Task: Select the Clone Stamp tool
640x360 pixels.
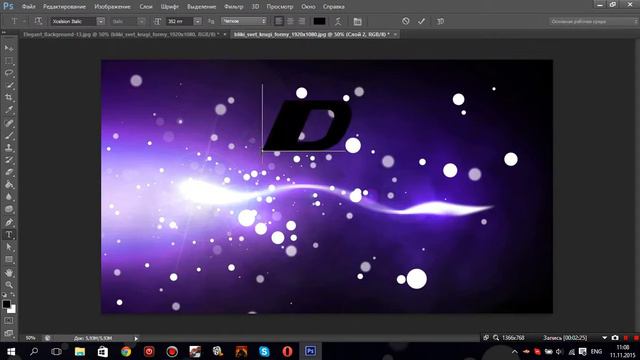Action: pyautogui.click(x=9, y=147)
